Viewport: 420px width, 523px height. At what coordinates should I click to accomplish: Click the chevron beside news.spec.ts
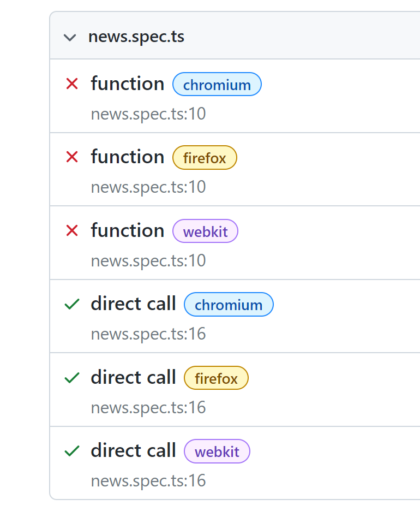tap(70, 38)
